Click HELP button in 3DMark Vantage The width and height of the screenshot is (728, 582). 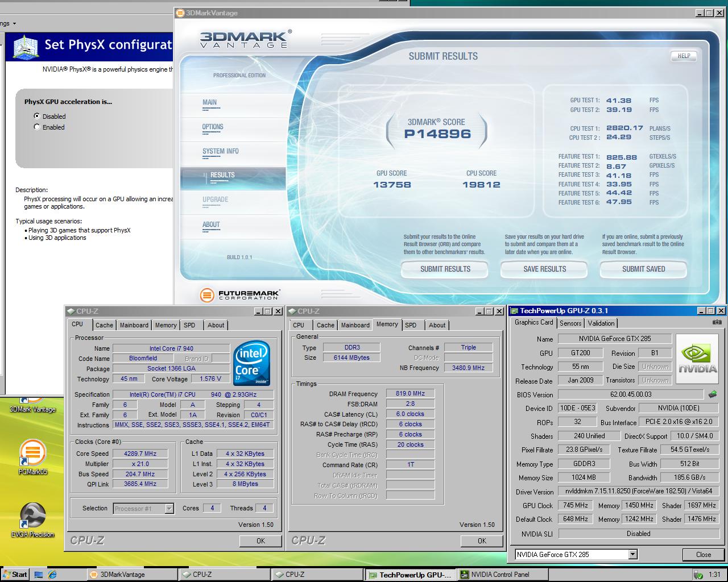click(x=684, y=56)
